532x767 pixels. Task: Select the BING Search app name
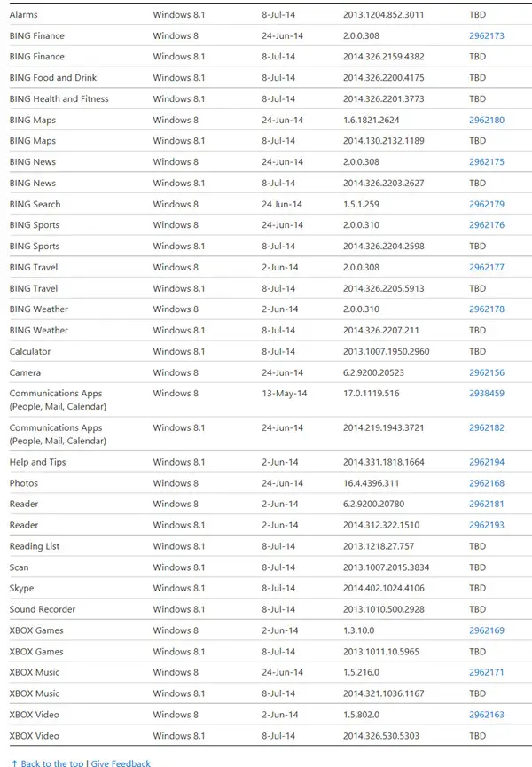[35, 204]
